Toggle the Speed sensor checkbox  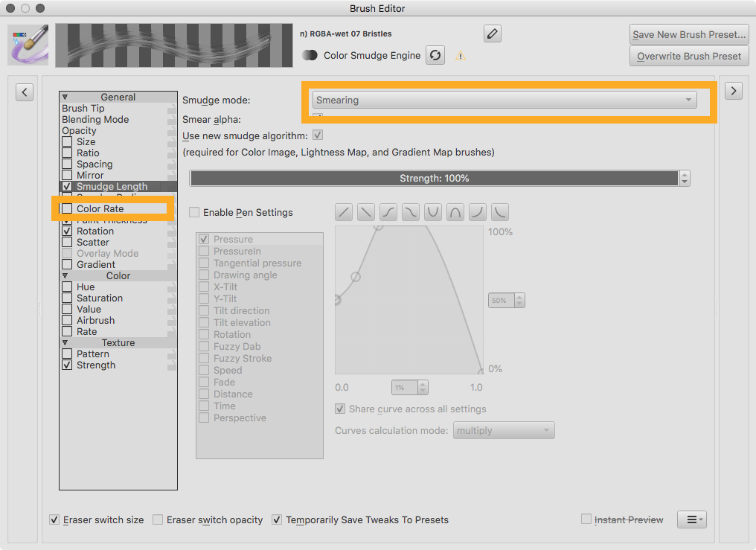[x=204, y=370]
